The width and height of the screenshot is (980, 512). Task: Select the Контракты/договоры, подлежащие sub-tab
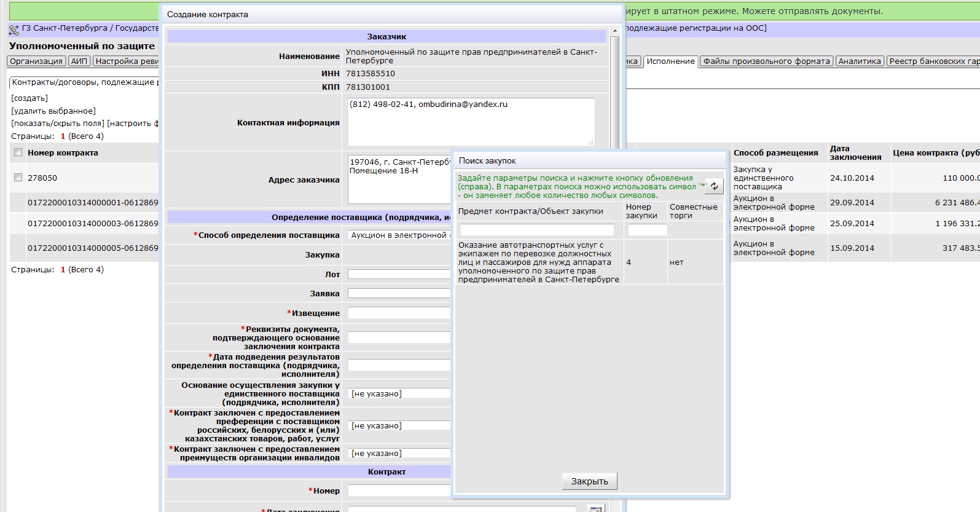click(84, 82)
